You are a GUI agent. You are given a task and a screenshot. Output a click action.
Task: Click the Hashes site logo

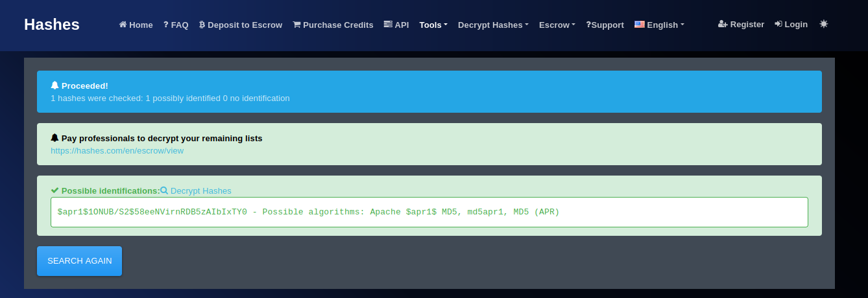[52, 25]
